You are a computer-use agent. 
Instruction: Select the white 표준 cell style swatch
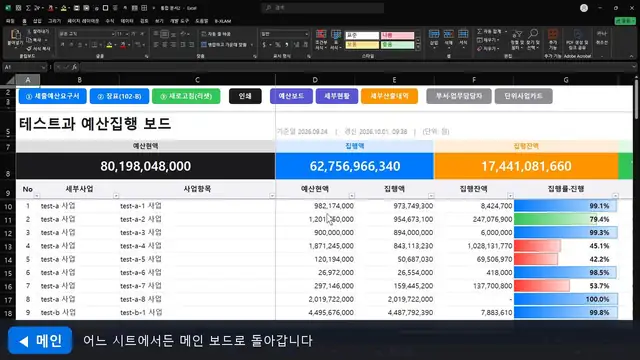click(x=362, y=36)
